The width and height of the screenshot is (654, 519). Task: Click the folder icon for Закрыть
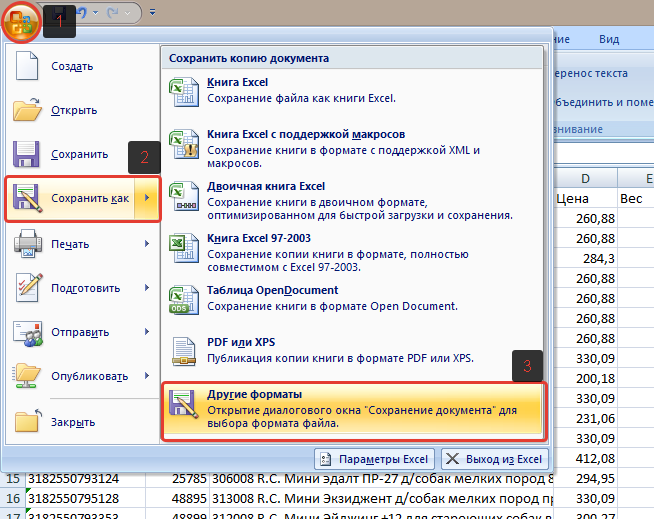click(28, 421)
